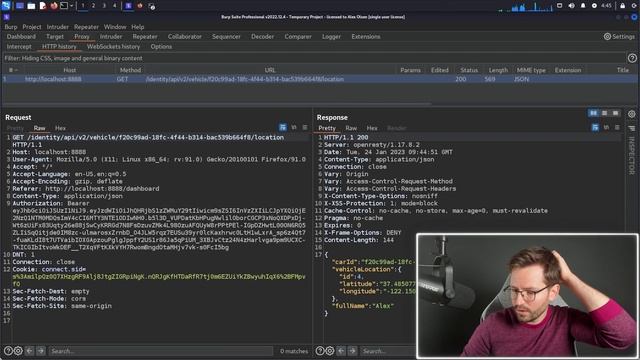Select the response Pretty view tab

[x=327, y=128]
